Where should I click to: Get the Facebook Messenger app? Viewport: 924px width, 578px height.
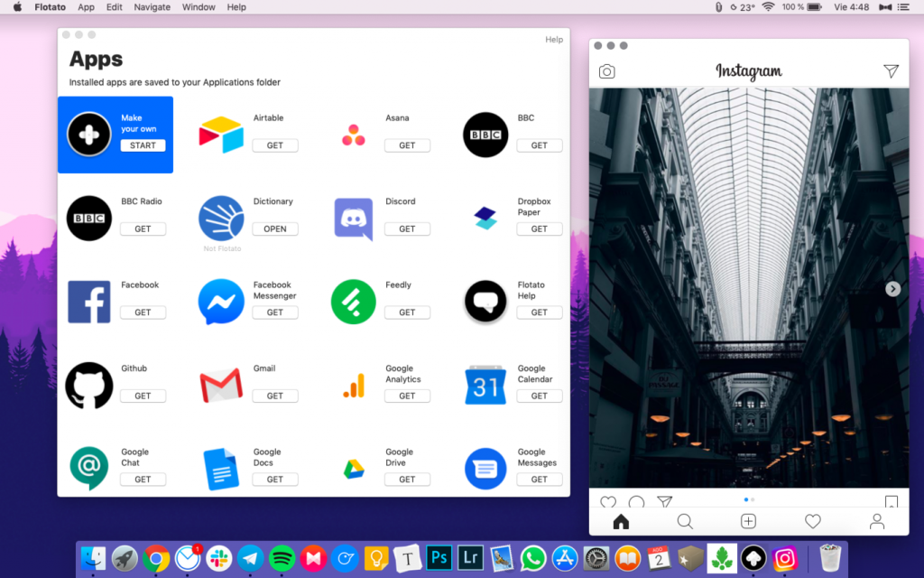point(275,312)
